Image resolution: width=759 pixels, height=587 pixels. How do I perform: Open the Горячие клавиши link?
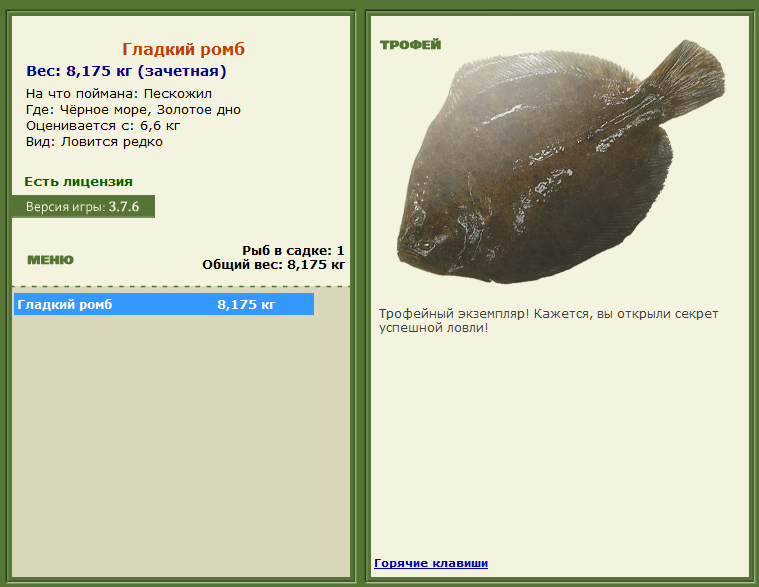[x=431, y=563]
